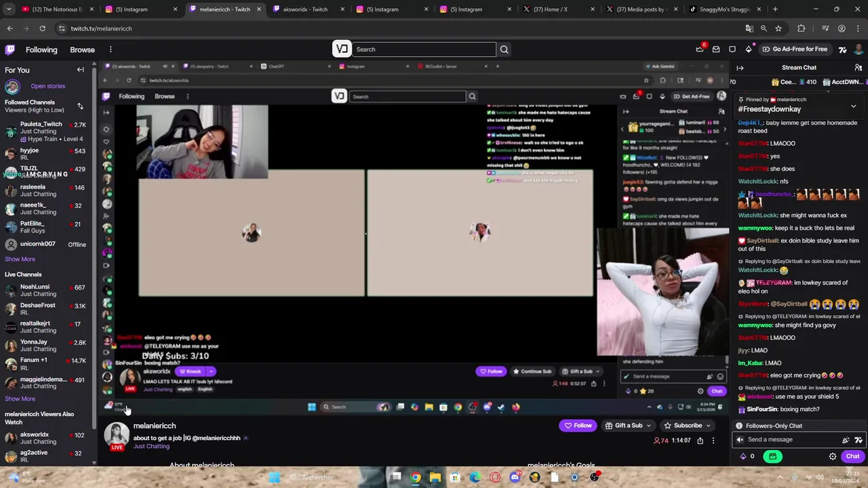Viewport: 868px width, 488px height.
Task: Open hyyjoe channel in sidebar
Action: click(x=47, y=154)
